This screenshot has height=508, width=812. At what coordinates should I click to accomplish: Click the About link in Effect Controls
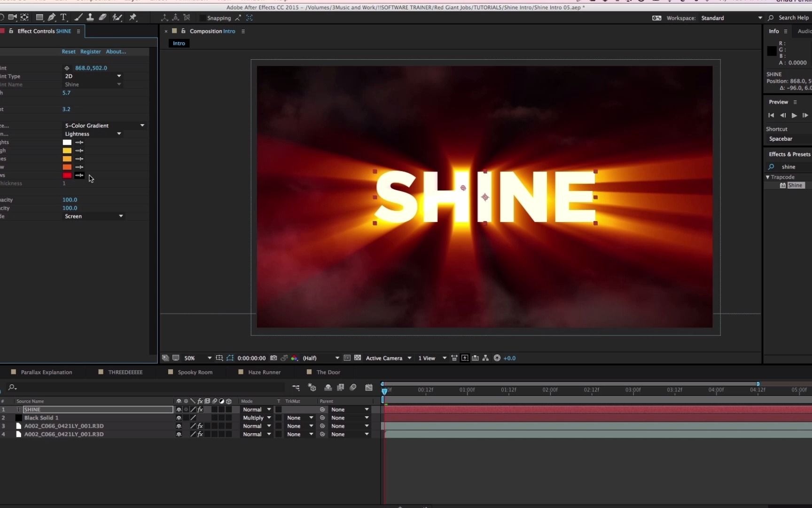coord(116,51)
